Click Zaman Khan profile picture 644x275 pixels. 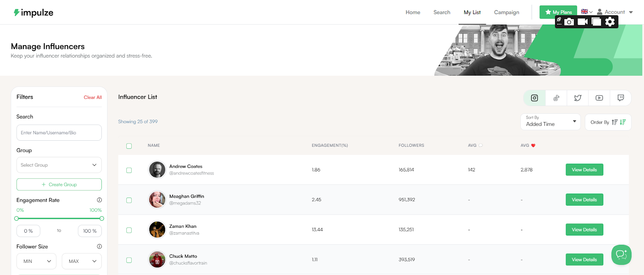(157, 230)
